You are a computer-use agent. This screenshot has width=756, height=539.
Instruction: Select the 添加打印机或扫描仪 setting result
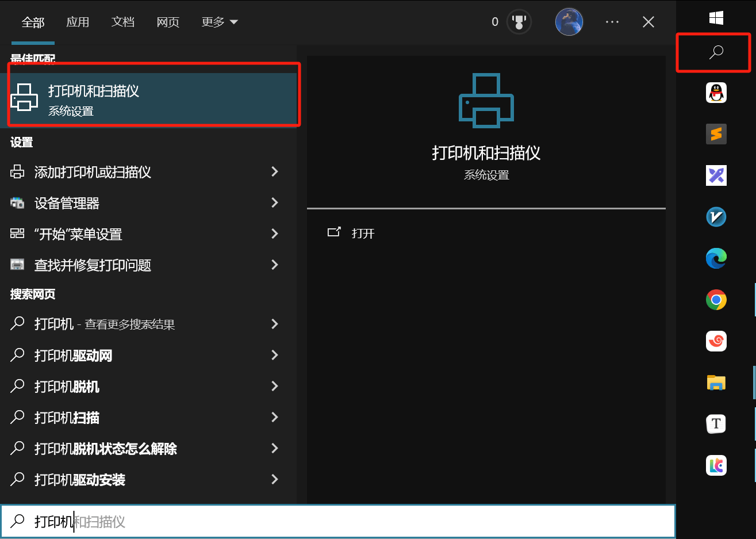148,171
